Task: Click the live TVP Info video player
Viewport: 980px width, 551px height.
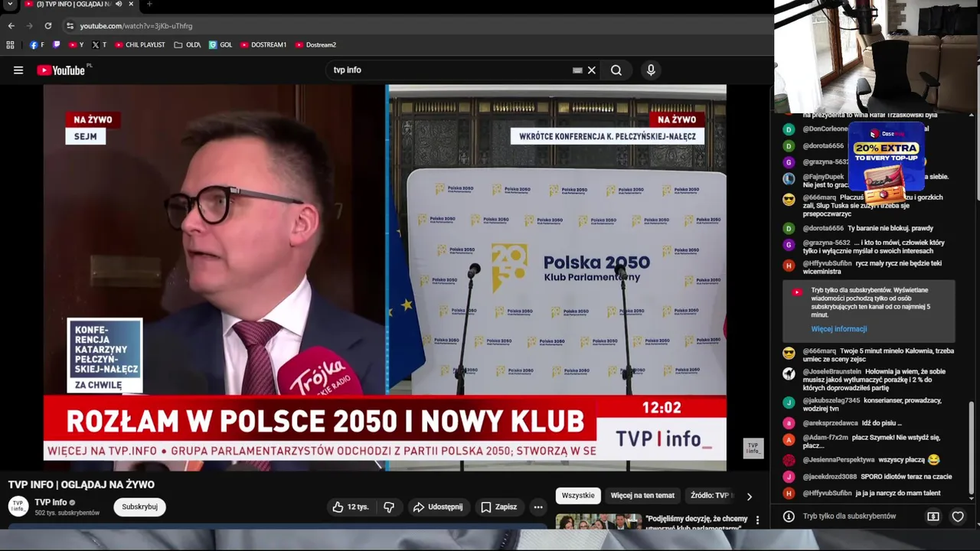Action: [x=384, y=278]
